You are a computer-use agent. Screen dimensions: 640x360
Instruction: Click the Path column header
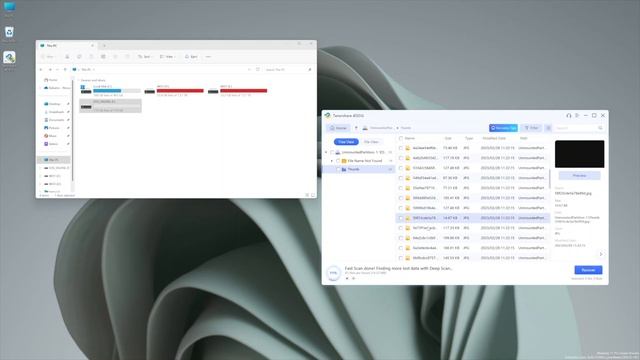coord(524,138)
